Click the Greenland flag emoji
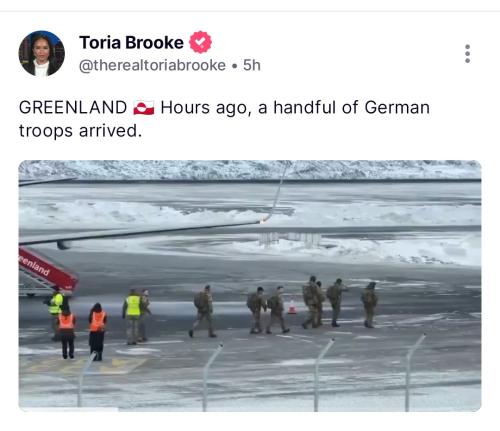The width and height of the screenshot is (500, 431). [x=144, y=108]
